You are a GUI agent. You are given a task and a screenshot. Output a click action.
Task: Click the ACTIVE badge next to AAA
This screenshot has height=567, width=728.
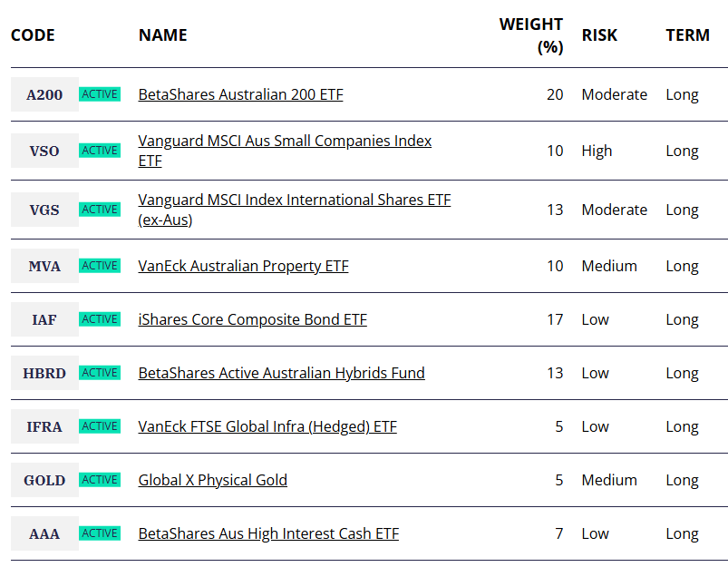[x=100, y=533]
